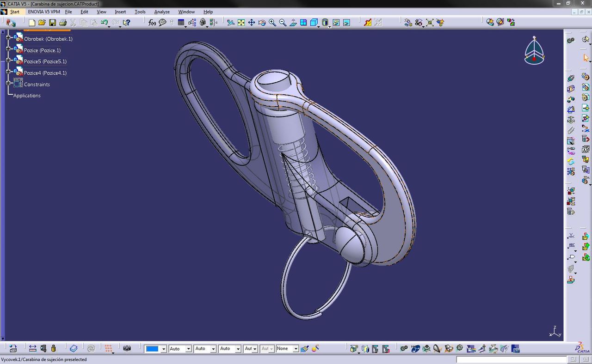592x364 pixels.
Task: Open the second Auto dropdown in graphic properties
Action: click(x=213, y=349)
